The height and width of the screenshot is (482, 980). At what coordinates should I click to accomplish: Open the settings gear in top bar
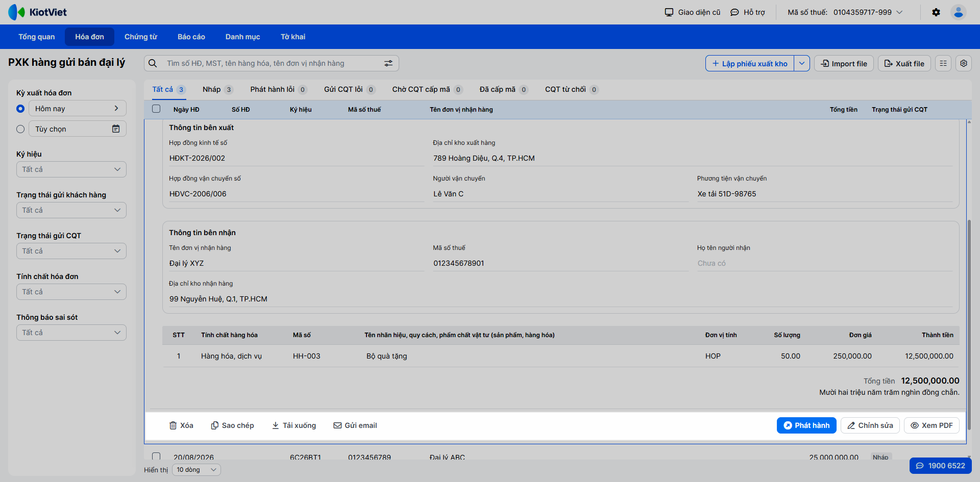point(936,12)
